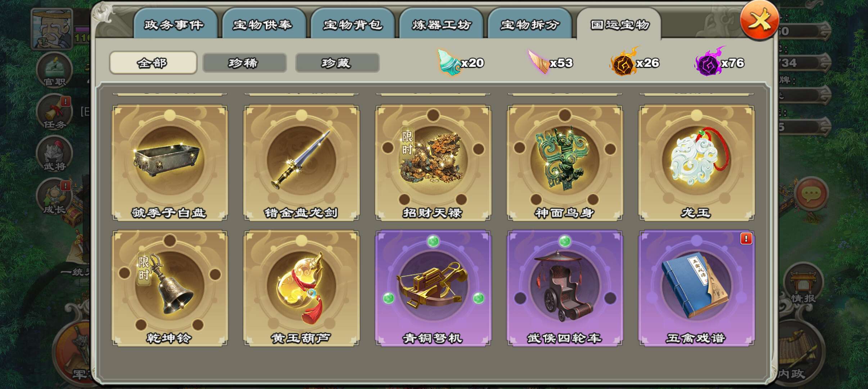Open the 错金盘龙剑 sword treasure

301,163
